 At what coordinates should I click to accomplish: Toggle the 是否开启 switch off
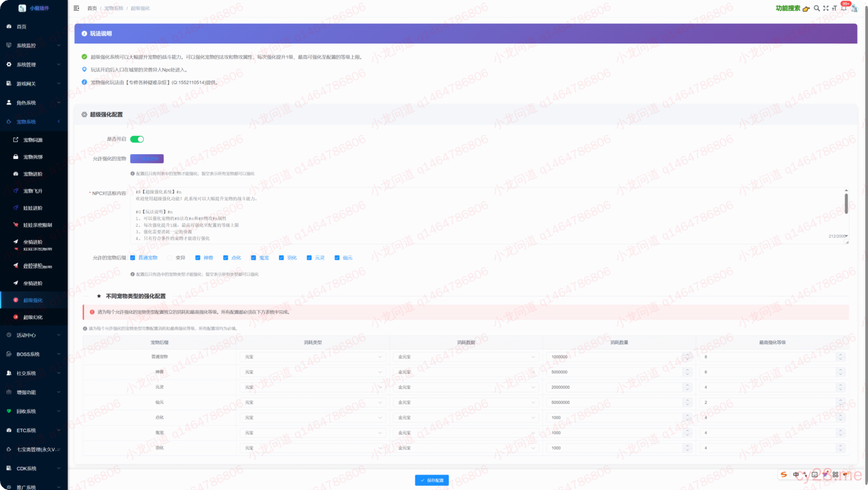coord(137,139)
